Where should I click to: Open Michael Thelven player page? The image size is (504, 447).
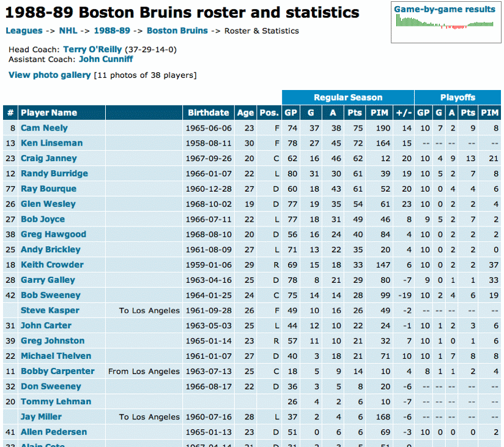pyautogui.click(x=56, y=356)
